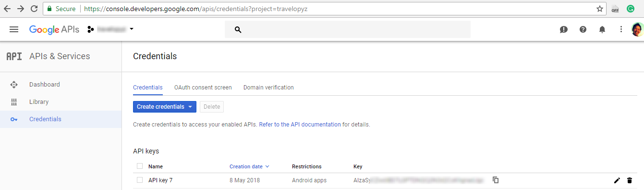Open the API key 7 name link
The height and width of the screenshot is (190, 644).
[160, 180]
